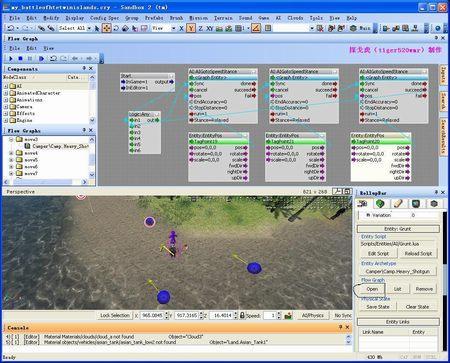
Task: Click the Reload Script button
Action: [x=418, y=254]
